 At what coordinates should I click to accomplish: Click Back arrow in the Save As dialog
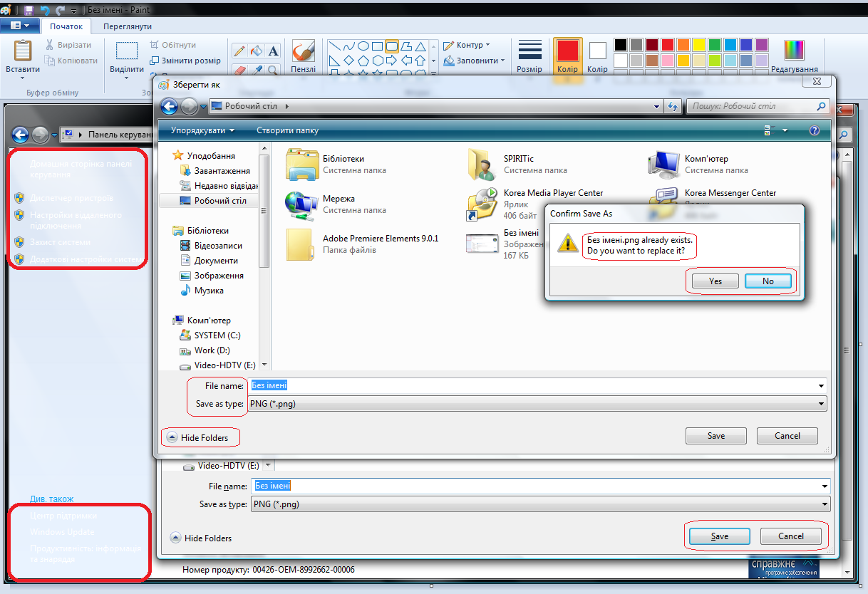tap(169, 107)
